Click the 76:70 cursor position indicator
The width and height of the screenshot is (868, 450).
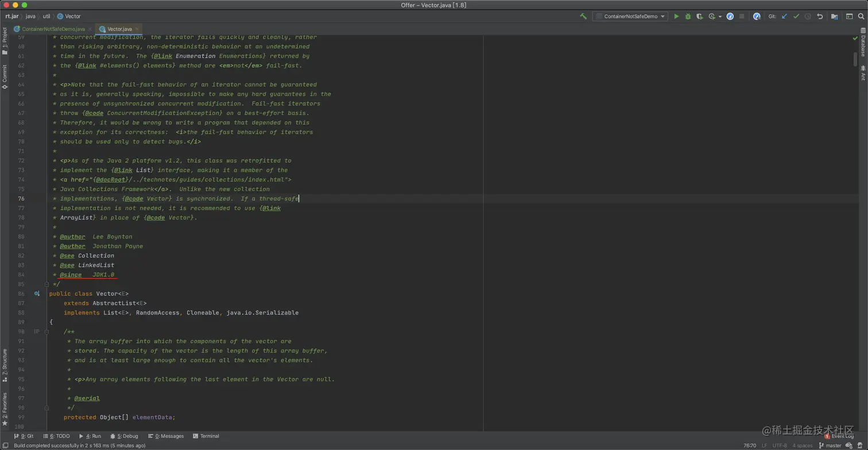tap(750, 445)
